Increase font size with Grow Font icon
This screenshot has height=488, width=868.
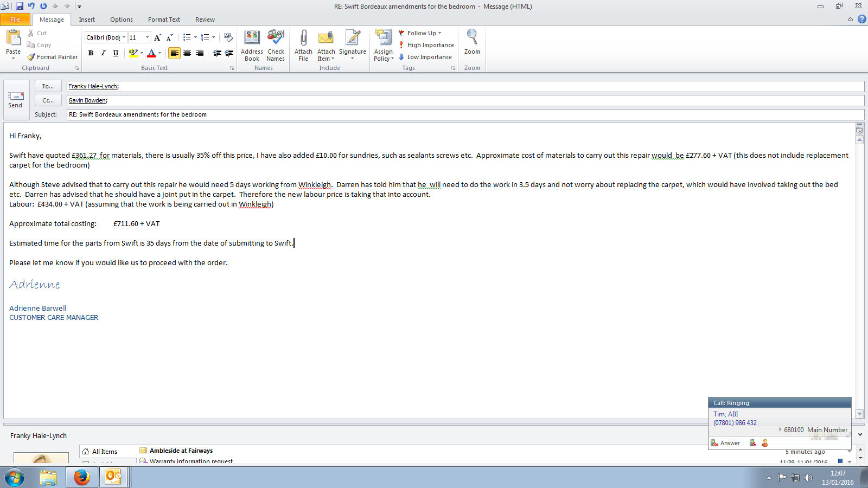pos(157,37)
